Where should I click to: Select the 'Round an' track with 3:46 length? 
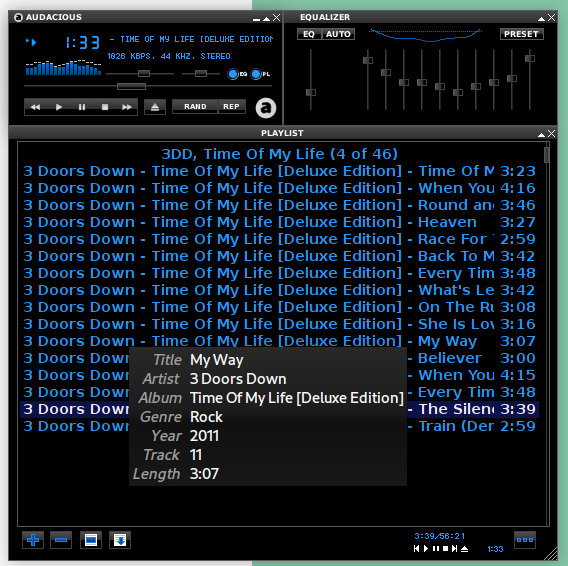279,205
